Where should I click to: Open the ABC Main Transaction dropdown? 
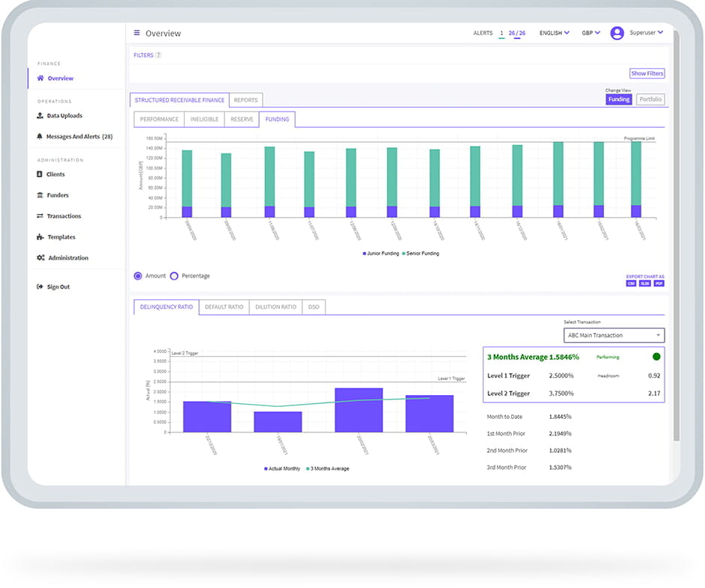click(614, 335)
